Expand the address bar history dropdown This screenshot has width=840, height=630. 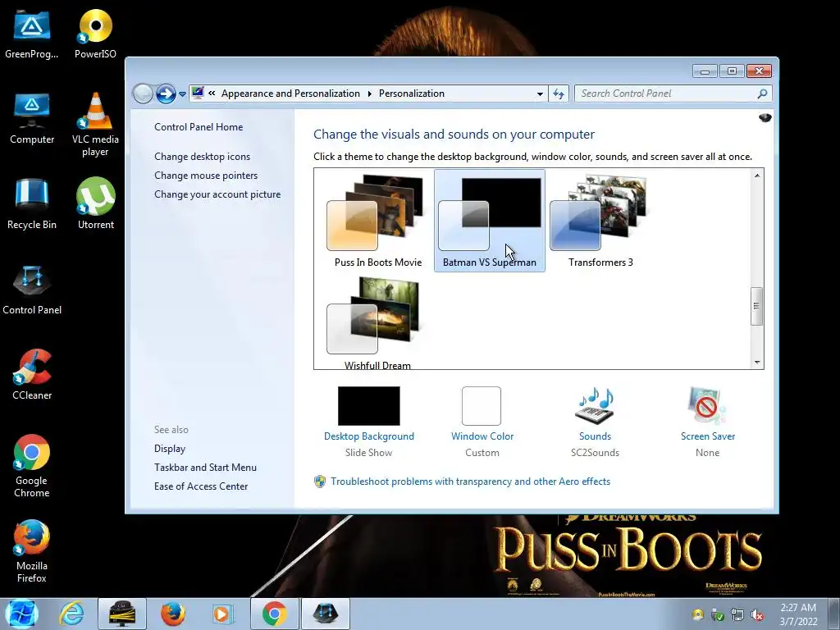[x=540, y=94]
